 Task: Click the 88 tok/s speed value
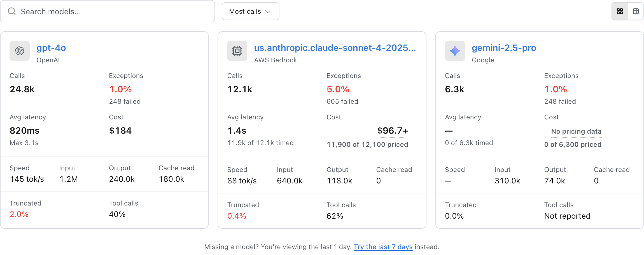pyautogui.click(x=242, y=181)
